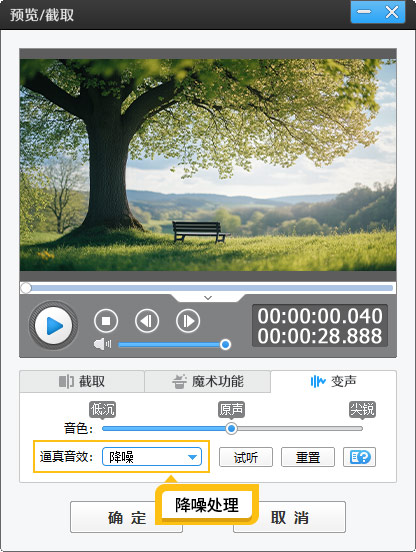This screenshot has width=416, height=552.
Task: Start playback with the blue play button
Action: point(53,326)
